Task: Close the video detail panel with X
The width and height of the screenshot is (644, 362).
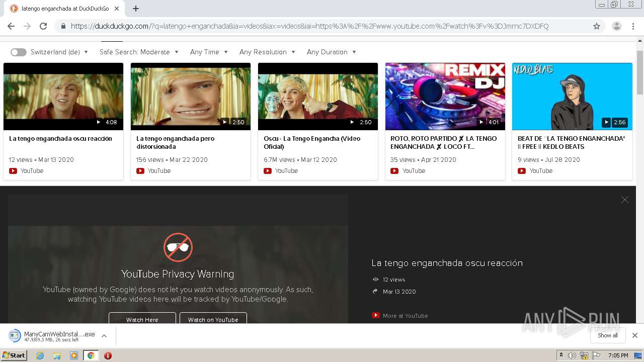Action: pyautogui.click(x=625, y=200)
